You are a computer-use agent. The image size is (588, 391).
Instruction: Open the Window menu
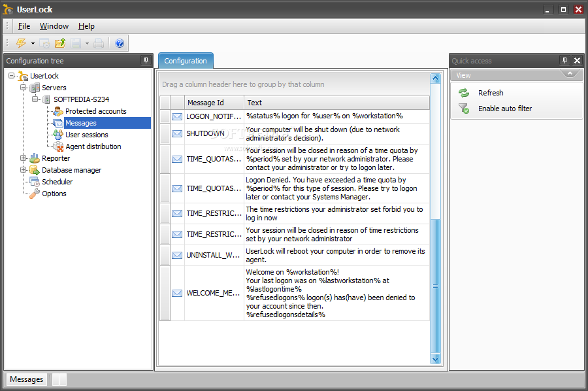[x=54, y=26]
